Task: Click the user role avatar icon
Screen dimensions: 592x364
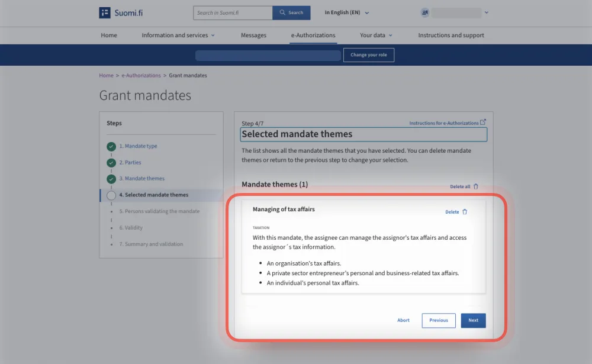Action: [424, 12]
